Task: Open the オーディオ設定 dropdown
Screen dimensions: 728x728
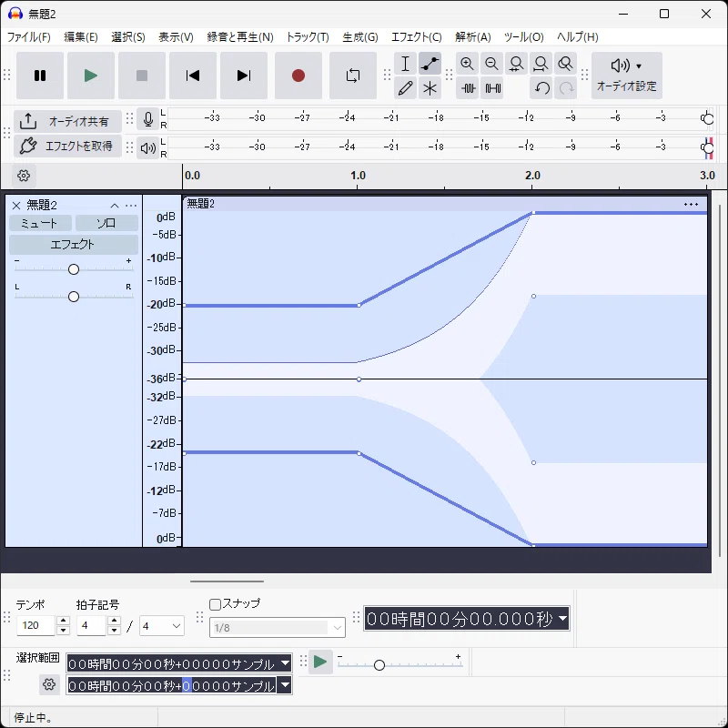Action: 626,76
